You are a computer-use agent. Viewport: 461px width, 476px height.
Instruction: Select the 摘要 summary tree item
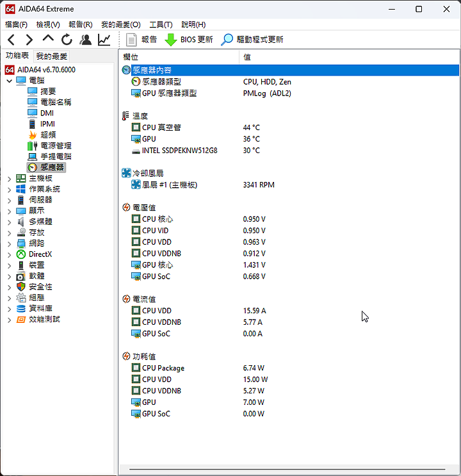[42, 92]
